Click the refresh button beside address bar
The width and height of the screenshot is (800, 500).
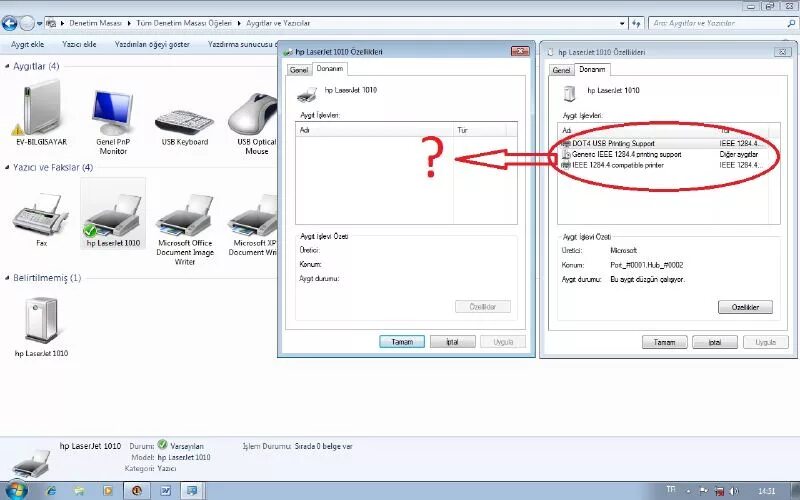(x=636, y=23)
